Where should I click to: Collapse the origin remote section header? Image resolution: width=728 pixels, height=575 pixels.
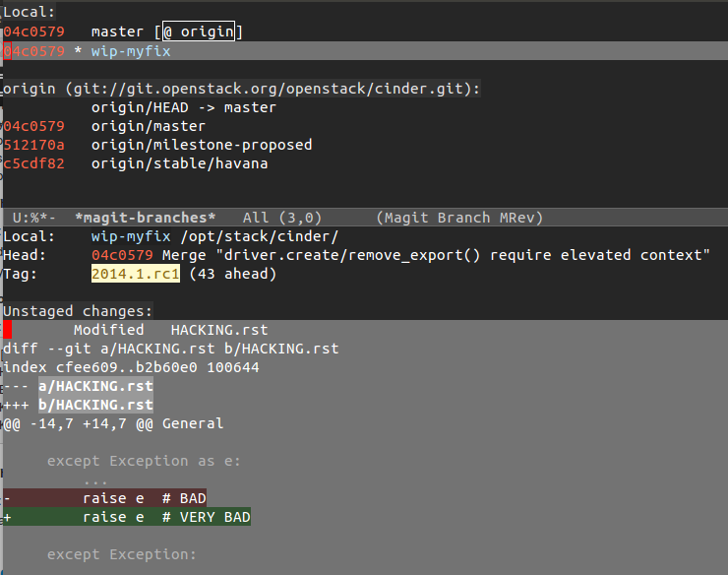[241, 89]
